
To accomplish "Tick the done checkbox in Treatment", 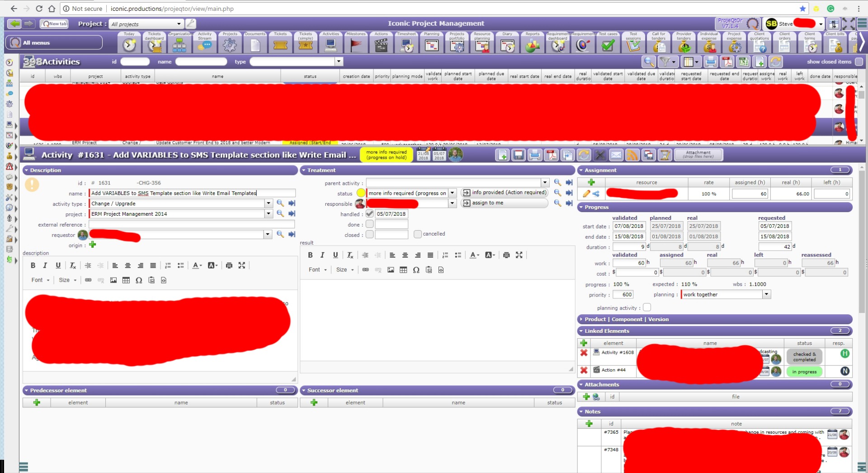I will 369,224.
